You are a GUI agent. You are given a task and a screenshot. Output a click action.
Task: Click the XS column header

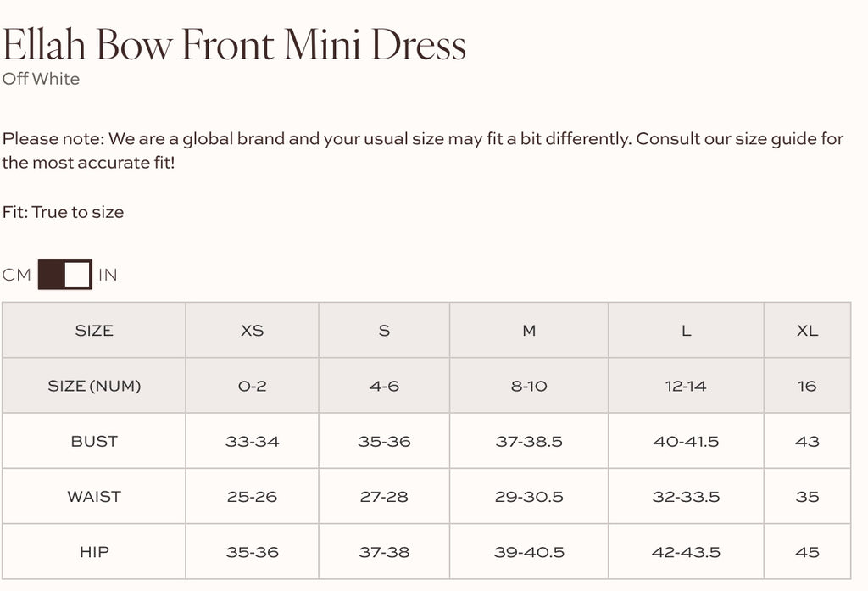[x=252, y=330]
